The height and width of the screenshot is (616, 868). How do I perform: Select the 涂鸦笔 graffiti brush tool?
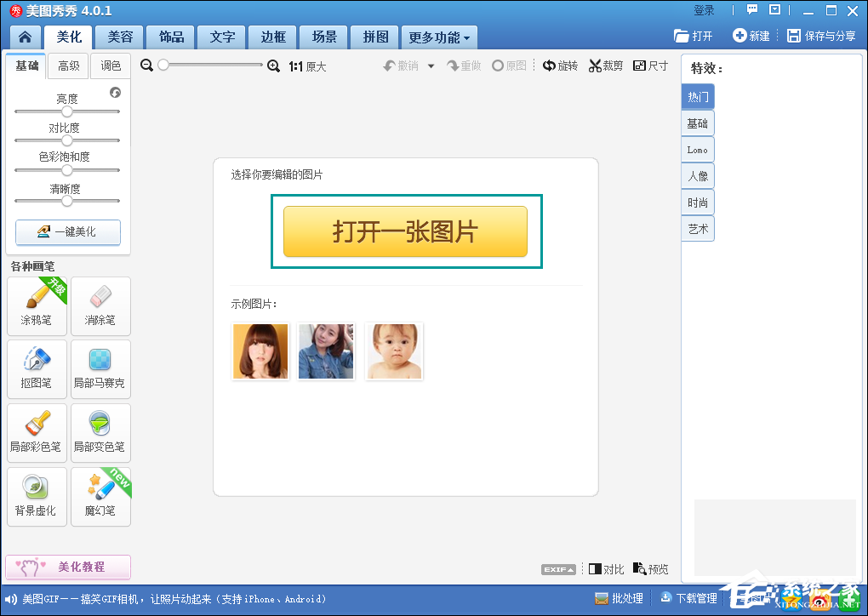(x=37, y=306)
